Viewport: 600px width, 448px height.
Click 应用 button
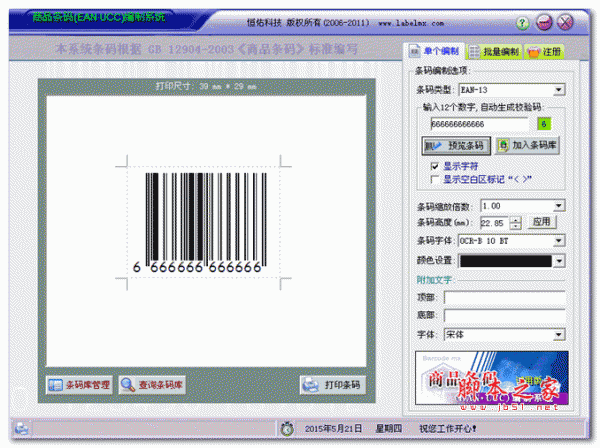click(541, 222)
